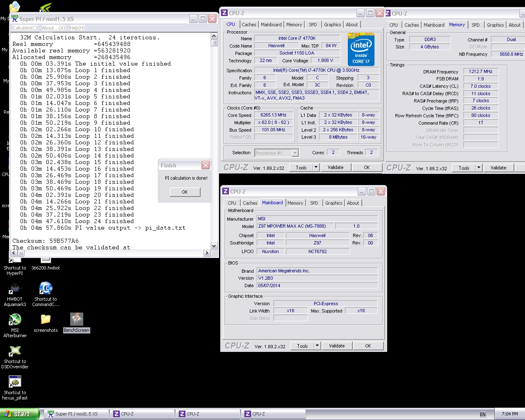Click the EN language indicator in tray
The width and height of the screenshot is (525, 420).
[483, 414]
